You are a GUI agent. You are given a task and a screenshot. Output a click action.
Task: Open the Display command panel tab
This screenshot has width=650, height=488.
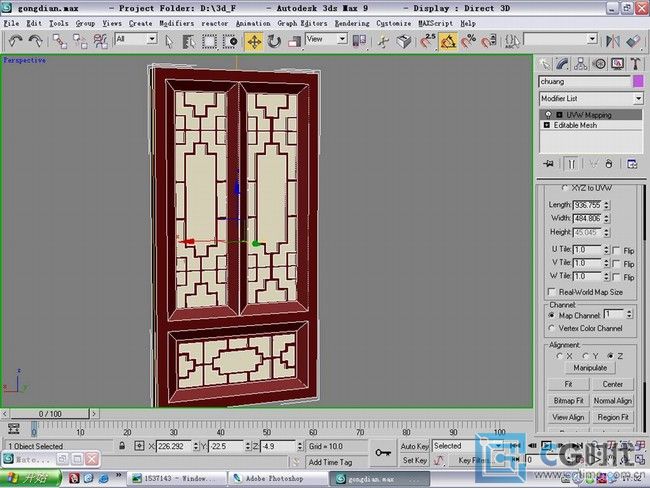pos(617,64)
